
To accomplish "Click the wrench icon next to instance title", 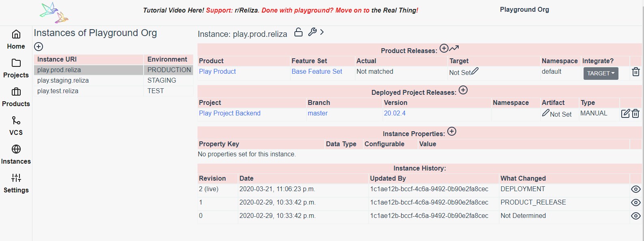I will click(312, 32).
